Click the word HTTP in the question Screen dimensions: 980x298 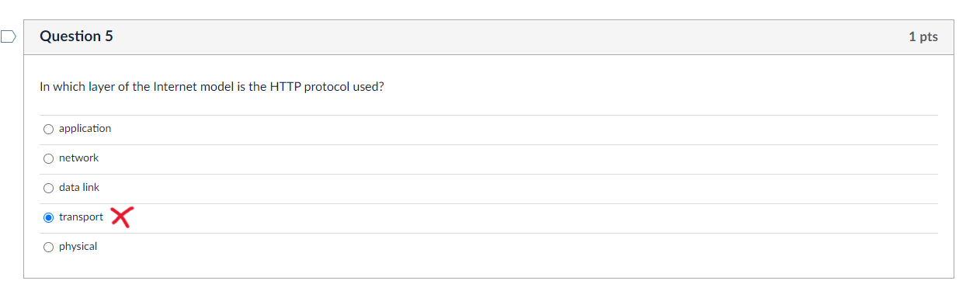coord(285,87)
